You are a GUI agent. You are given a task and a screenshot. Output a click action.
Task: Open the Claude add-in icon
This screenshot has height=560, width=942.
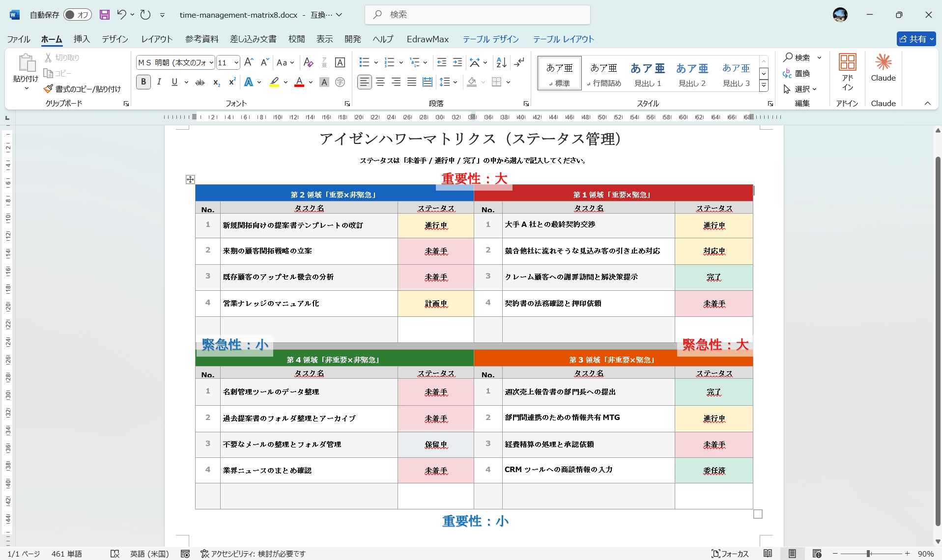(x=883, y=68)
